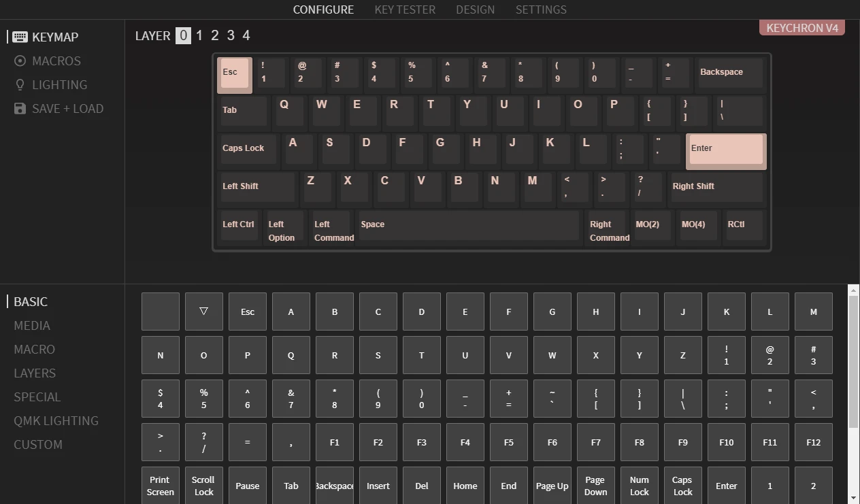The image size is (860, 504).
Task: Click the Keychron V4 device badge
Action: [802, 28]
